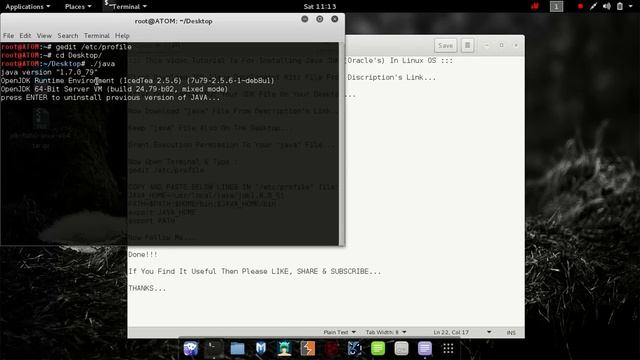Open the dark red round dock icon
Viewport: 640px width, 360px height.
tap(331, 348)
